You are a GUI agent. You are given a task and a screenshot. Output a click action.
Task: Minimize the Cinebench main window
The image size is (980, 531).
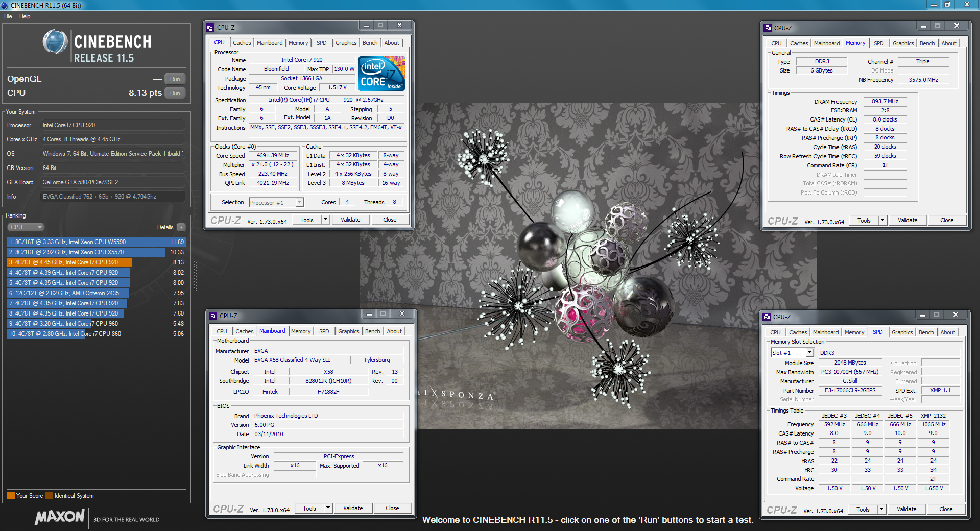[934, 5]
